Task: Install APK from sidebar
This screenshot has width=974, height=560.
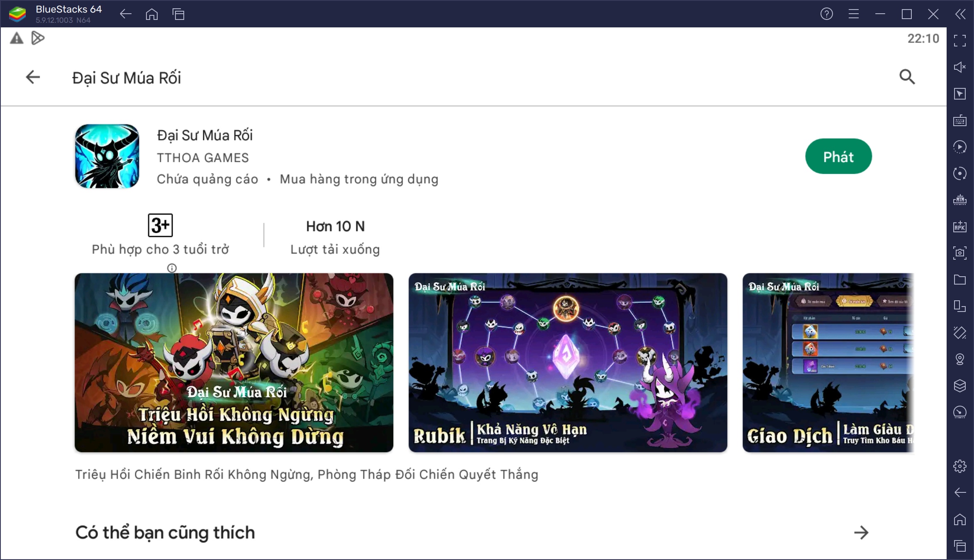Action: click(x=959, y=226)
